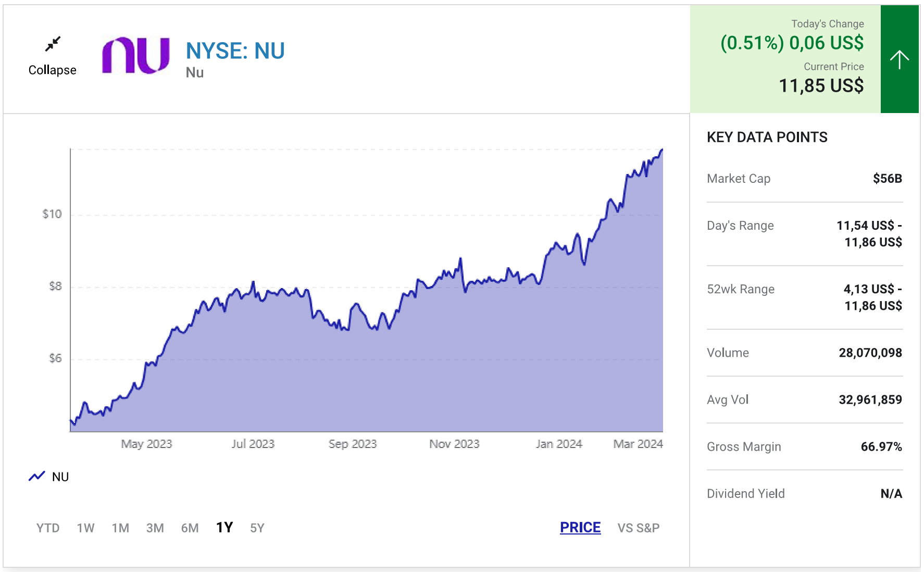This screenshot has height=572, width=924.
Task: Open the NYSE: NU ticker link
Action: pos(235,51)
